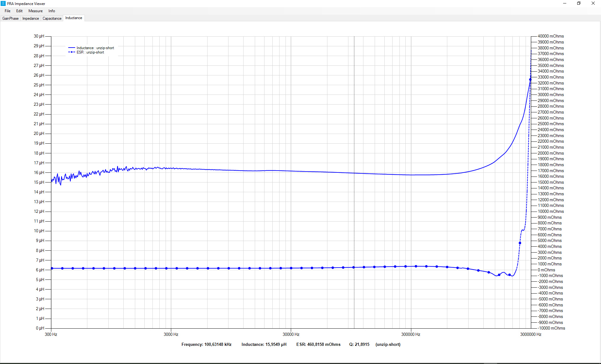Viewport: 601px width, 364px height.
Task: Minimize the FRA Impedance Viewer window
Action: (565, 3)
